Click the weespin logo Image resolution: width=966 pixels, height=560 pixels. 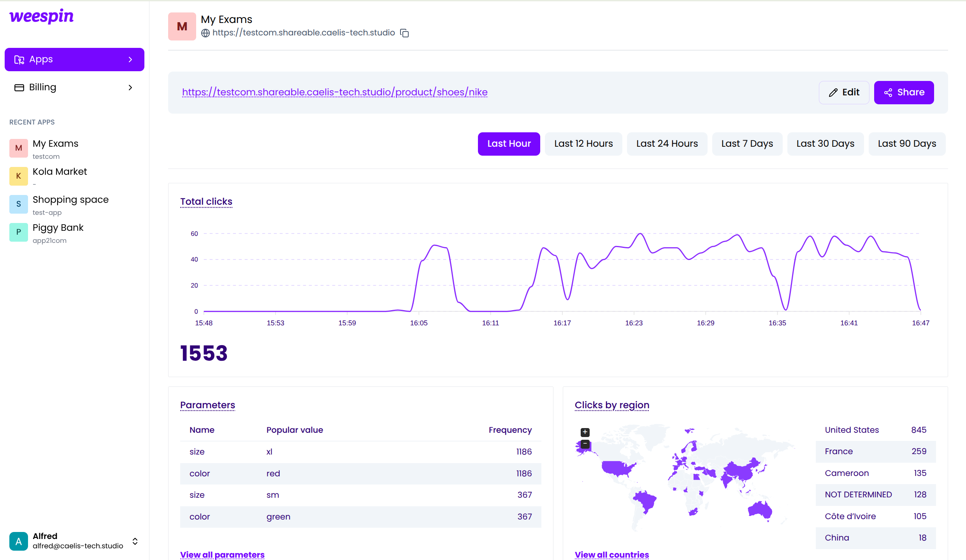[42, 16]
